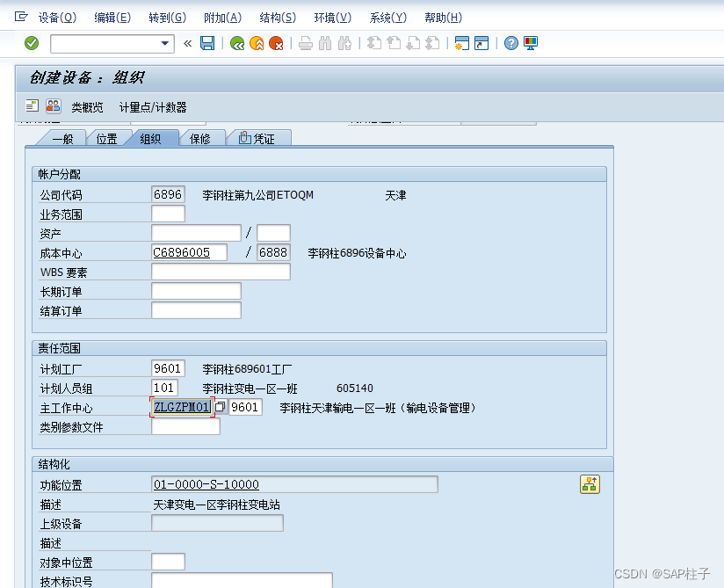Click the classification list icon in application toolbar
Image resolution: width=724 pixels, height=588 pixels.
pos(32,106)
